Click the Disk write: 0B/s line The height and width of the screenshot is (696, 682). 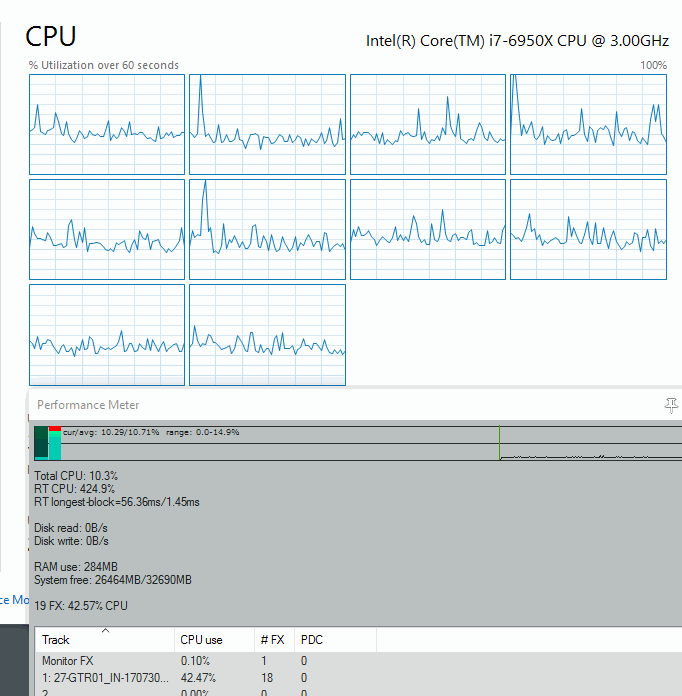pyautogui.click(x=71, y=541)
